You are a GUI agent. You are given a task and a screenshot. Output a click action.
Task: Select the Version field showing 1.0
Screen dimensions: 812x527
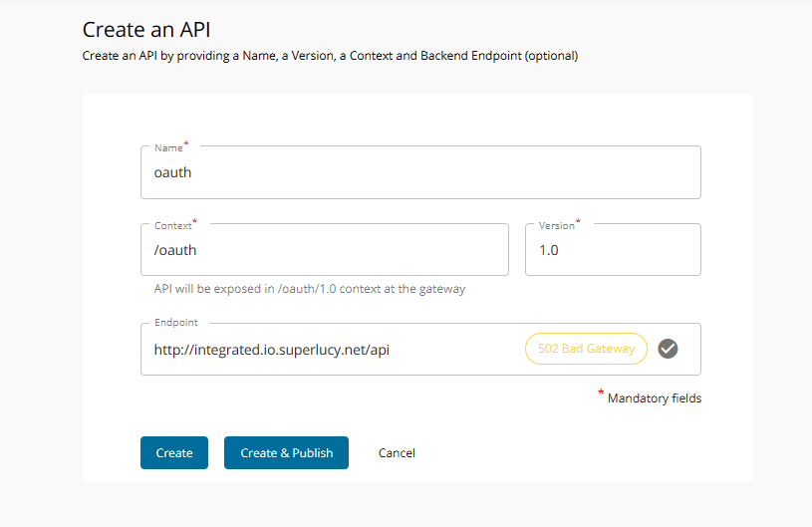pyautogui.click(x=613, y=250)
